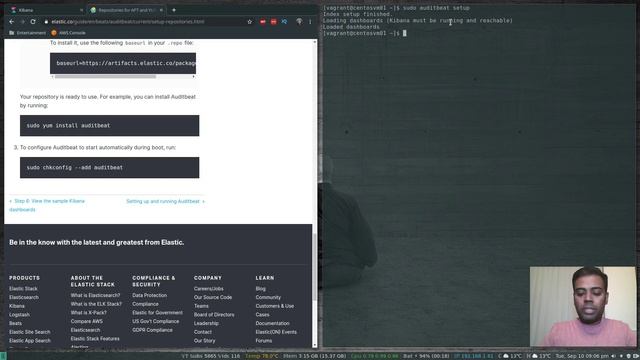The width and height of the screenshot is (640, 360).
Task: Slide the code block horizontal scrollbar
Action: [x=105, y=76]
